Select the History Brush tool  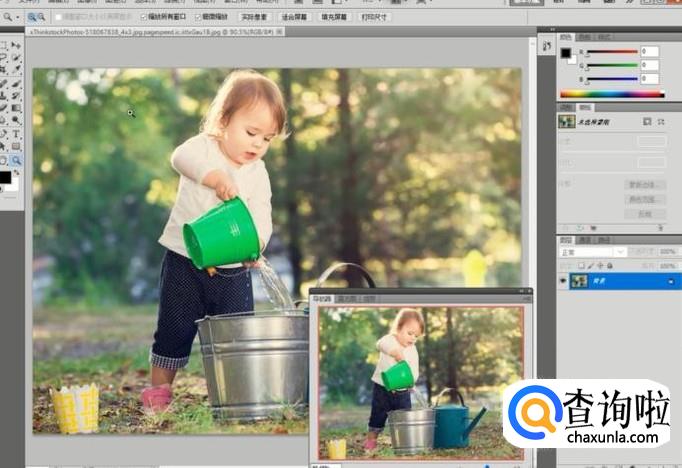point(16,95)
